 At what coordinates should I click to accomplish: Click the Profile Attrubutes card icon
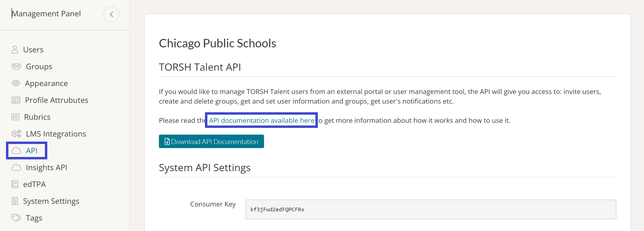[16, 100]
